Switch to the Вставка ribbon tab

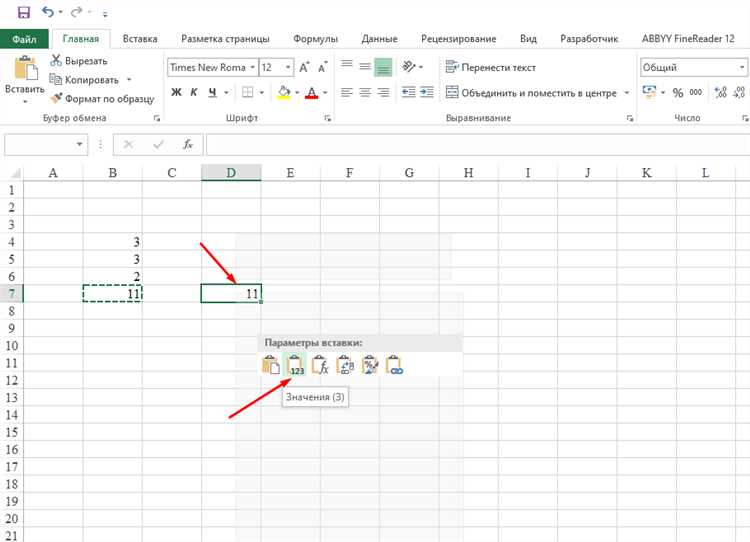tap(140, 39)
